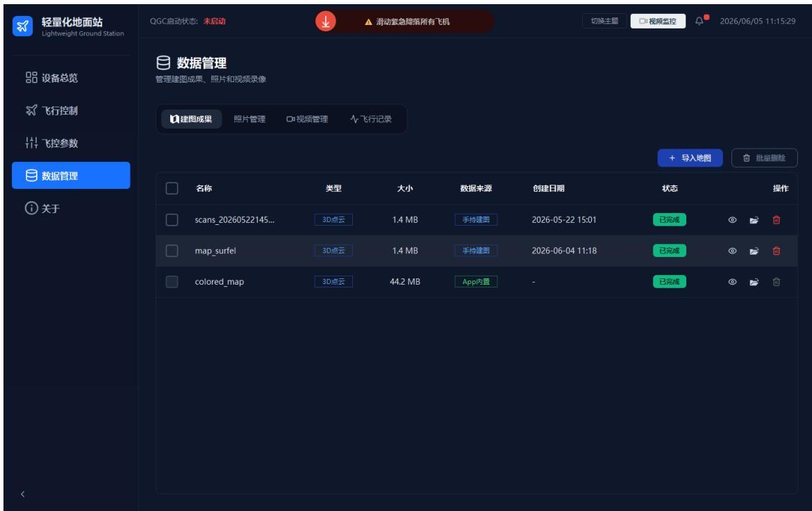Click the 2026/06/05 clock in top bar

click(758, 22)
